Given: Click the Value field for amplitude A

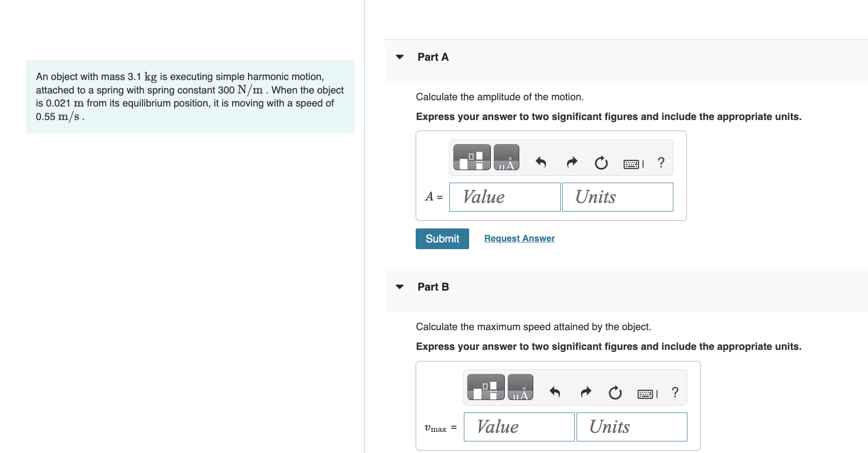Looking at the screenshot, I should tap(504, 197).
